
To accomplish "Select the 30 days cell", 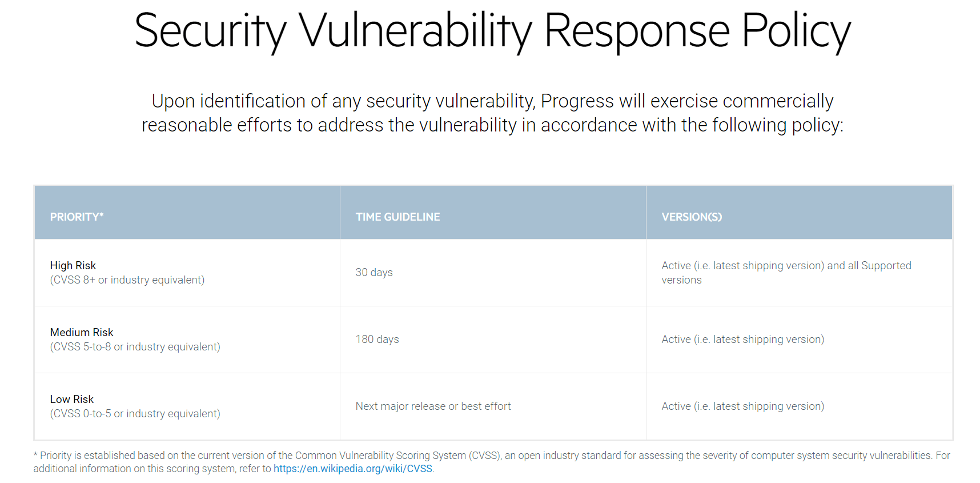I will [x=374, y=273].
